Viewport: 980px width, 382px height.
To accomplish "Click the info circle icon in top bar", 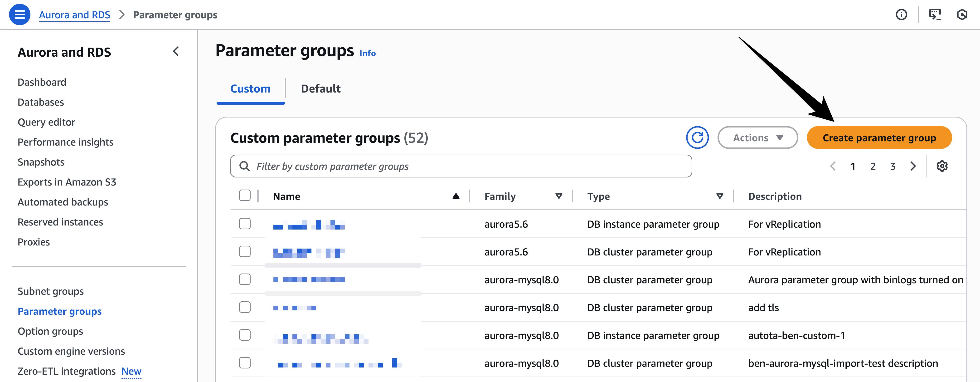I will tap(901, 15).
